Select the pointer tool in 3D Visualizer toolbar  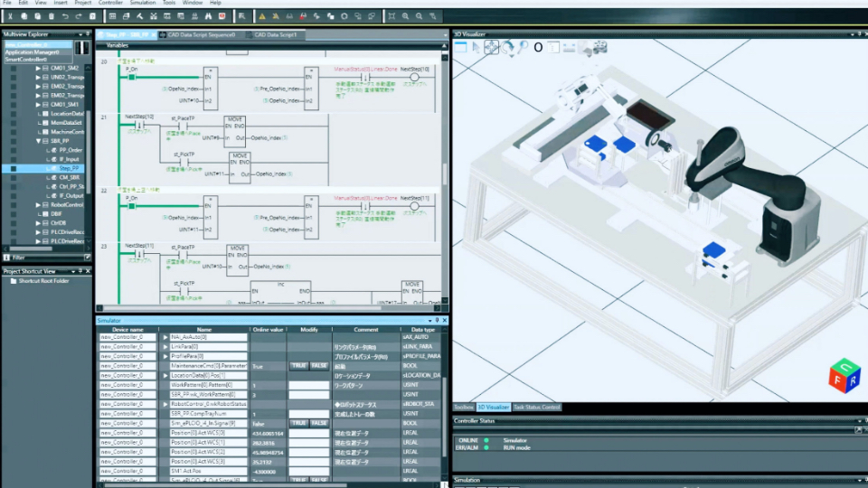click(476, 47)
